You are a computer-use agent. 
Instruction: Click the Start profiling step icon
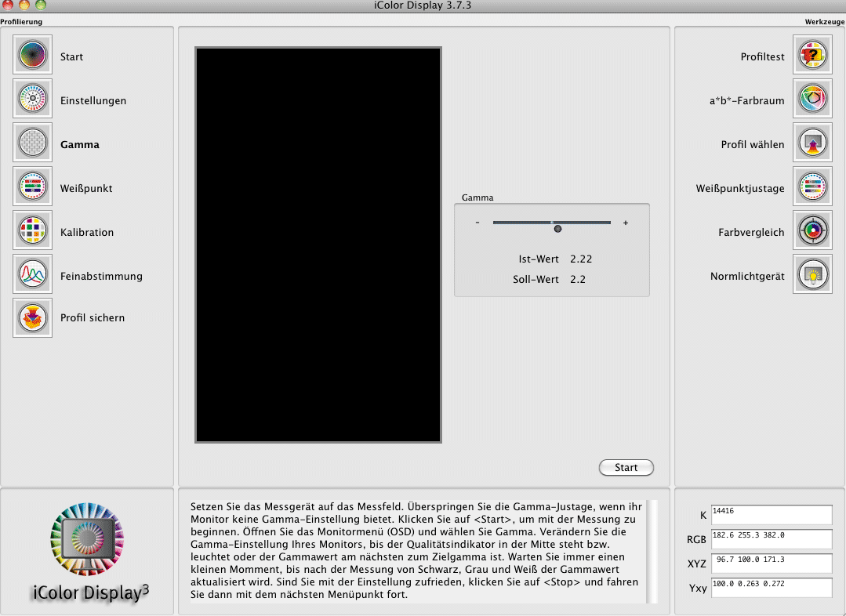pos(32,56)
